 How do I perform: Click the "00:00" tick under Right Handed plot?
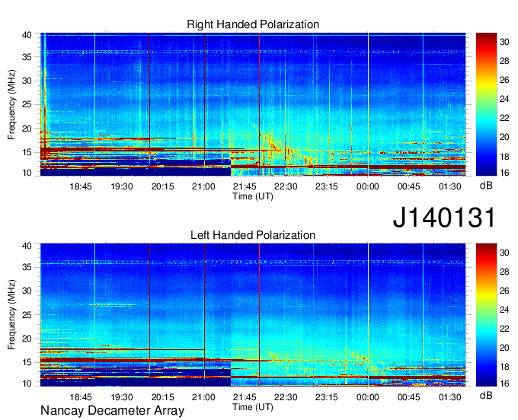tap(368, 186)
